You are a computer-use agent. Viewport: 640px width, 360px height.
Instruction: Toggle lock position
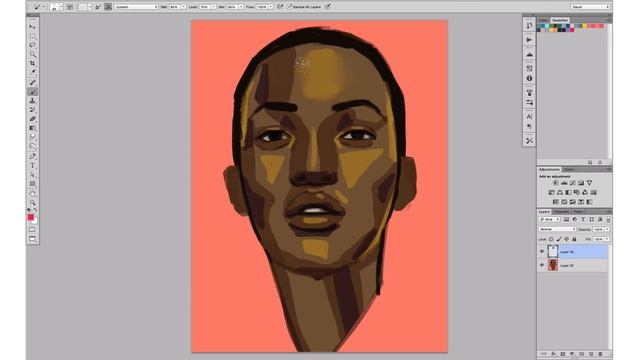point(567,239)
